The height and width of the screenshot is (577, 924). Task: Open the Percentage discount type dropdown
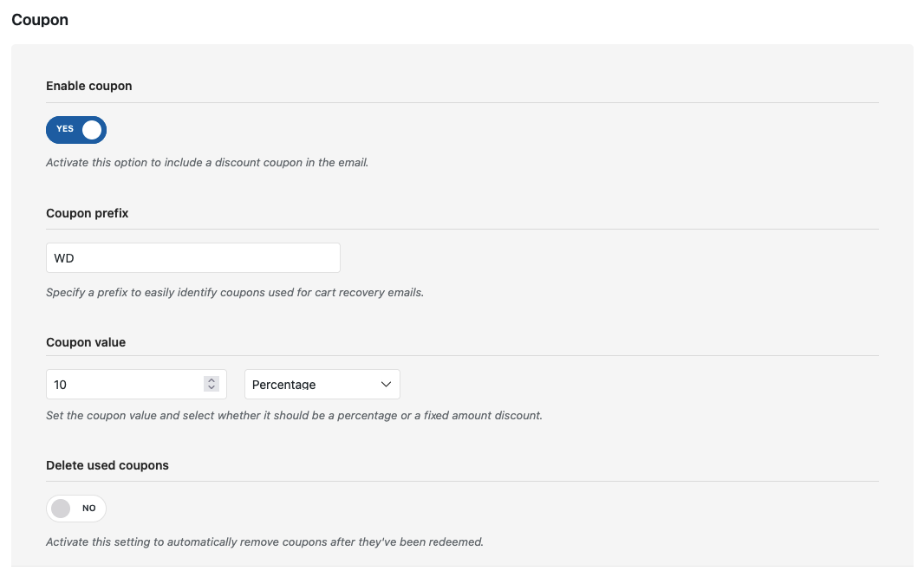click(x=322, y=384)
